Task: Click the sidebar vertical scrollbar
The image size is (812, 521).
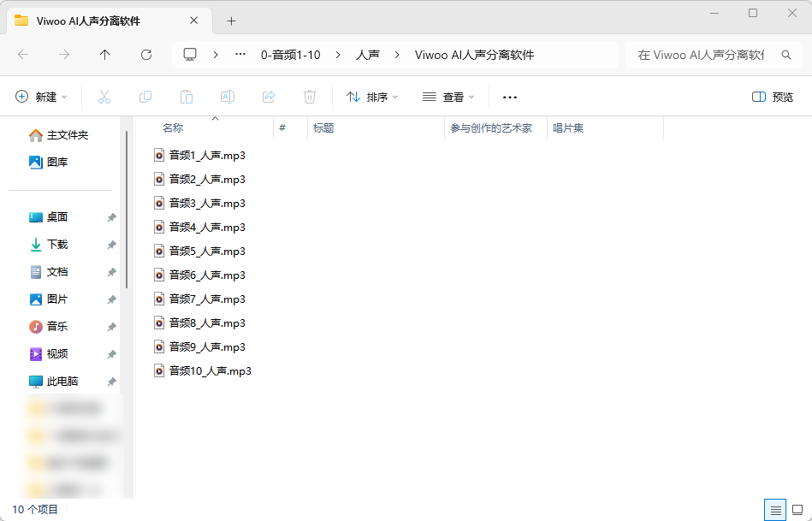Action: coord(127,210)
